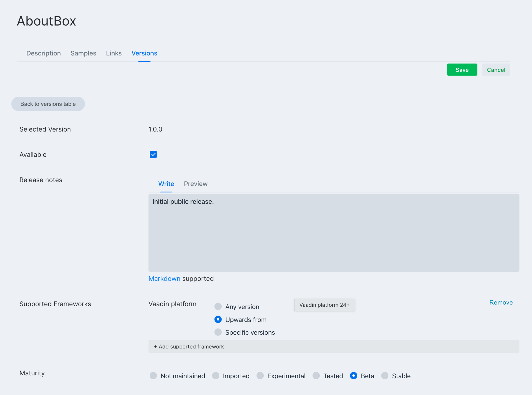Go to the Links tab
This screenshot has height=395, width=532.
tap(114, 53)
